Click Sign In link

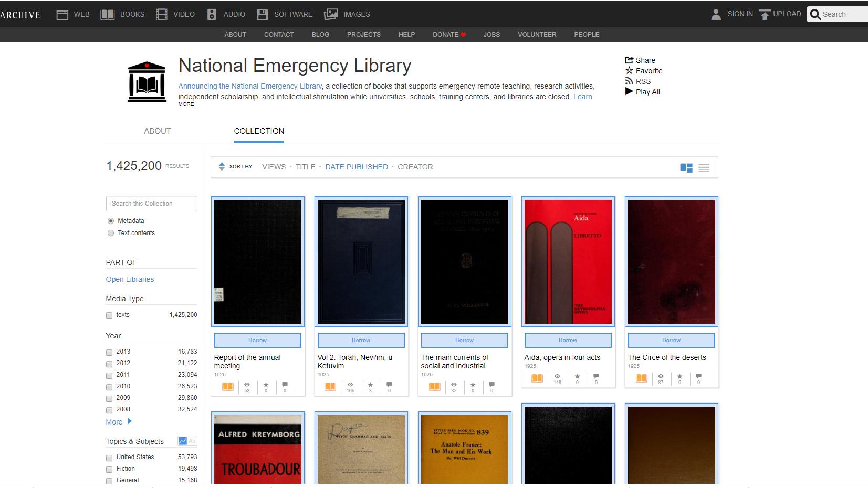740,14
